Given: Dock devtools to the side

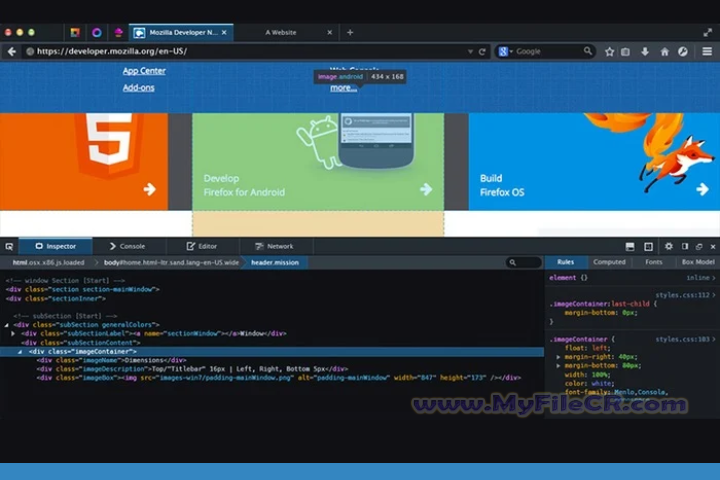Looking at the screenshot, I should (685, 246).
